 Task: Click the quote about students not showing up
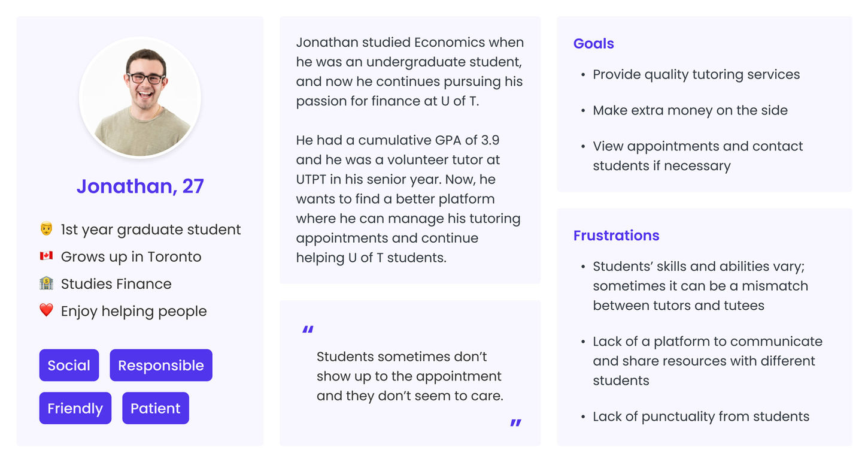click(409, 376)
